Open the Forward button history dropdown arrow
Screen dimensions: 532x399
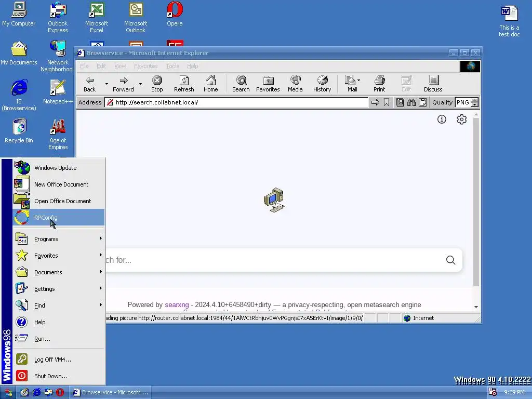click(x=140, y=84)
